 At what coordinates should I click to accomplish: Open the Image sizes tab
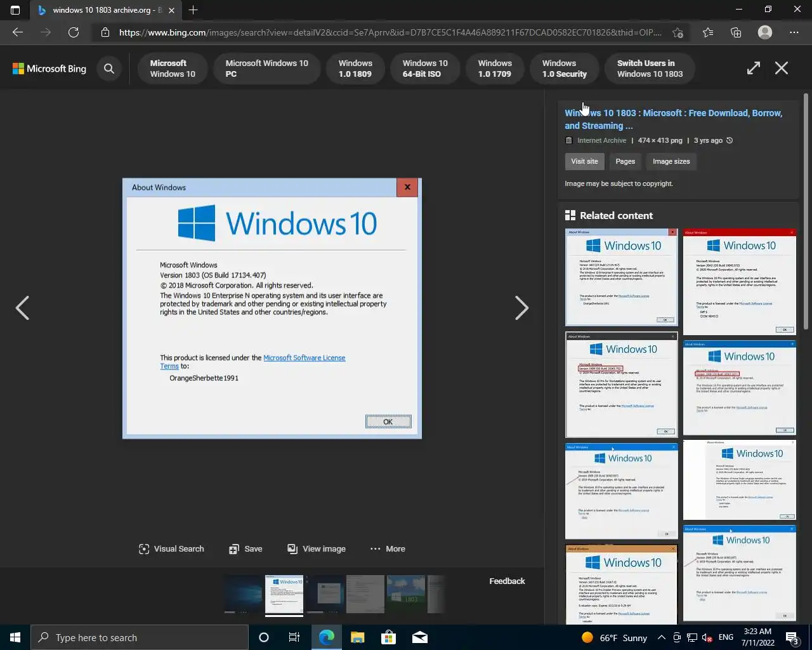[x=671, y=161]
